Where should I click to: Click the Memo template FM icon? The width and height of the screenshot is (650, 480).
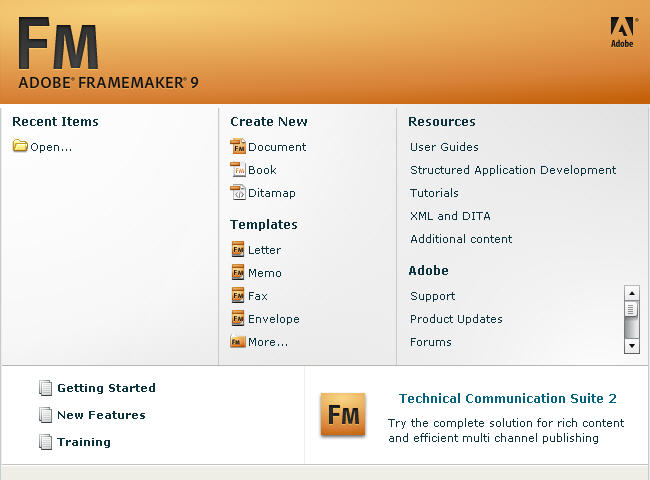pos(238,272)
